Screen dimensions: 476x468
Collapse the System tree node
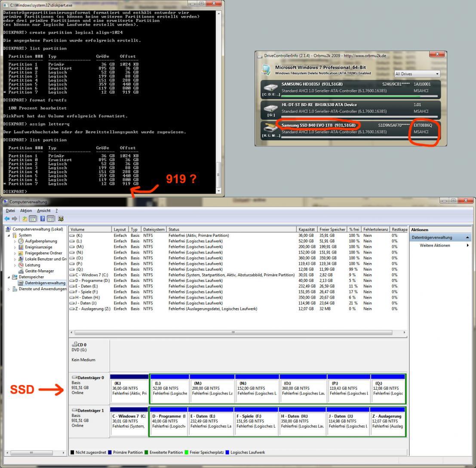(x=9, y=236)
